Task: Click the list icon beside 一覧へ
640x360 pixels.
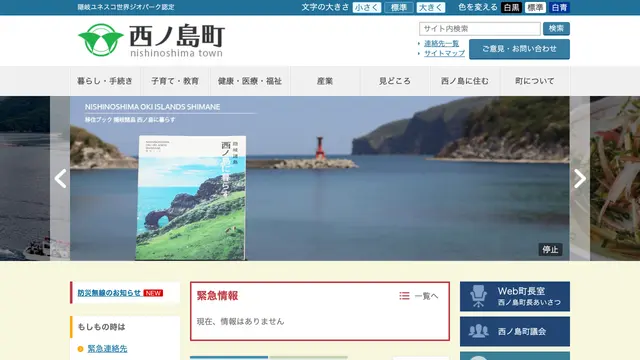Action: (x=404, y=296)
